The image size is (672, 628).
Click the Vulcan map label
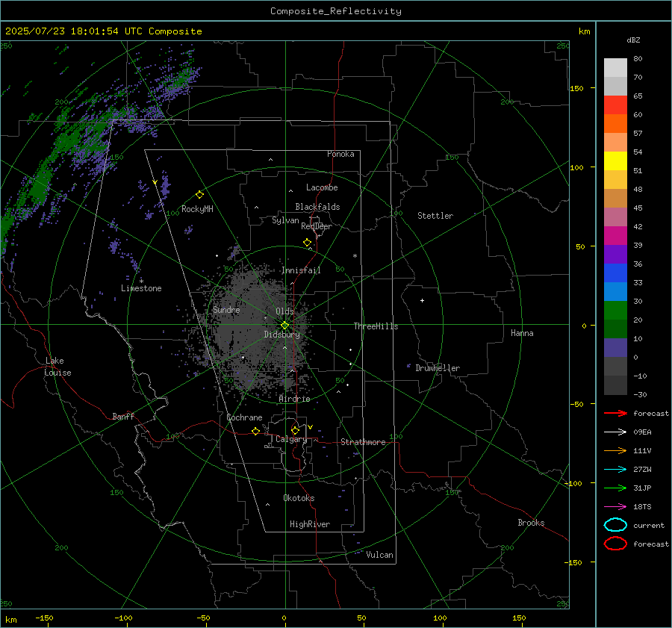tap(380, 555)
